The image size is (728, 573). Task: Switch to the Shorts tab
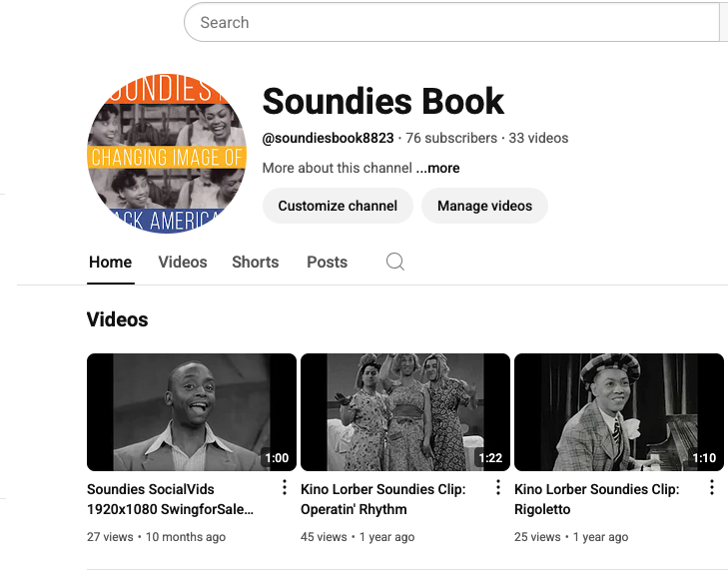[x=256, y=263]
